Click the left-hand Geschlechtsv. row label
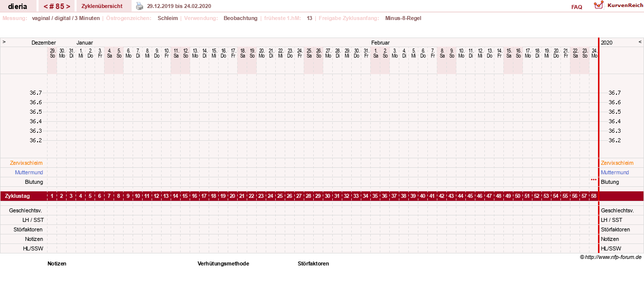 [x=26, y=210]
